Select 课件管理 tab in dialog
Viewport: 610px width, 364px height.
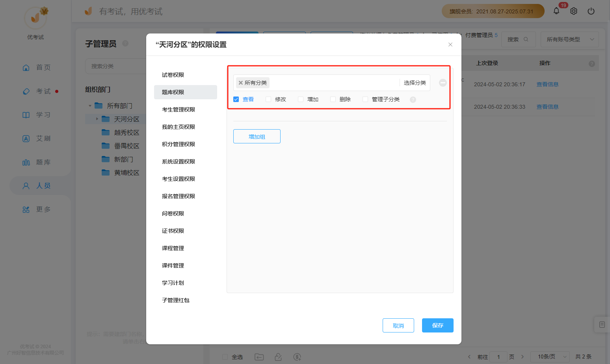point(186,266)
